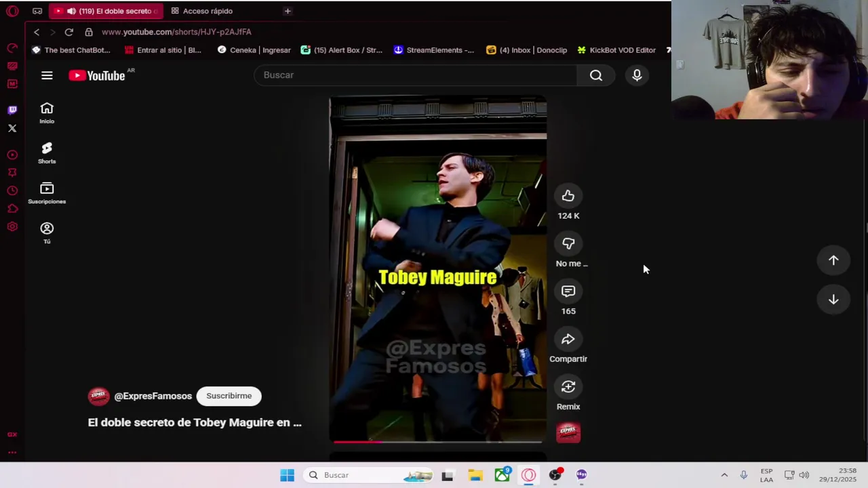Click Windows taskbar Buscar search box
The image size is (868, 488).
pos(368,475)
